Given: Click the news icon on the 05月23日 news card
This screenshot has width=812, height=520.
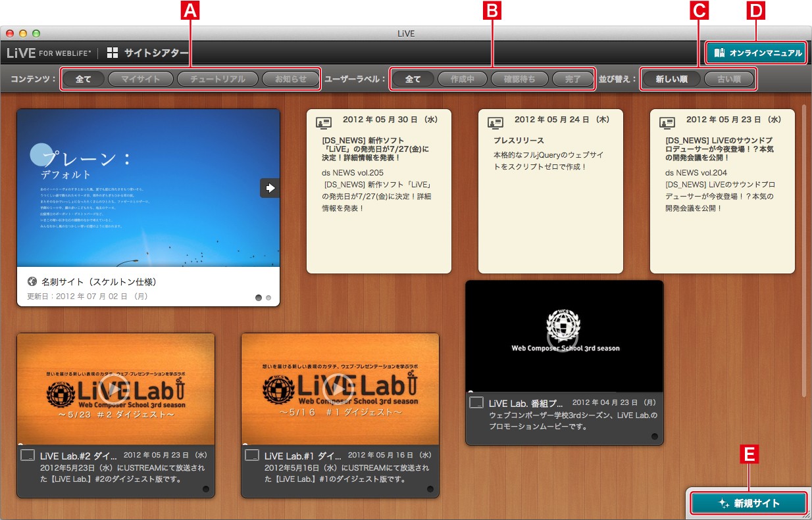Looking at the screenshot, I should pyautogui.click(x=667, y=123).
